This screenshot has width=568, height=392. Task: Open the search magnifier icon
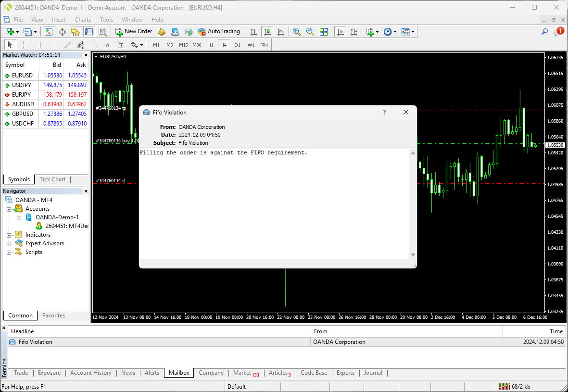point(544,32)
